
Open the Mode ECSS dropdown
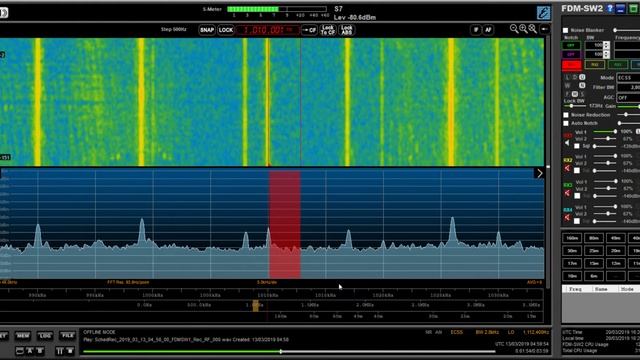pos(628,78)
